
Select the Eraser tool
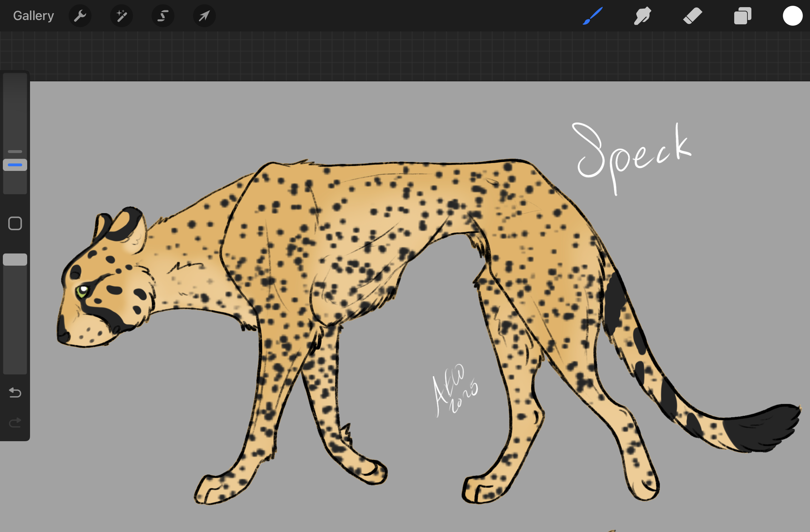coord(692,16)
